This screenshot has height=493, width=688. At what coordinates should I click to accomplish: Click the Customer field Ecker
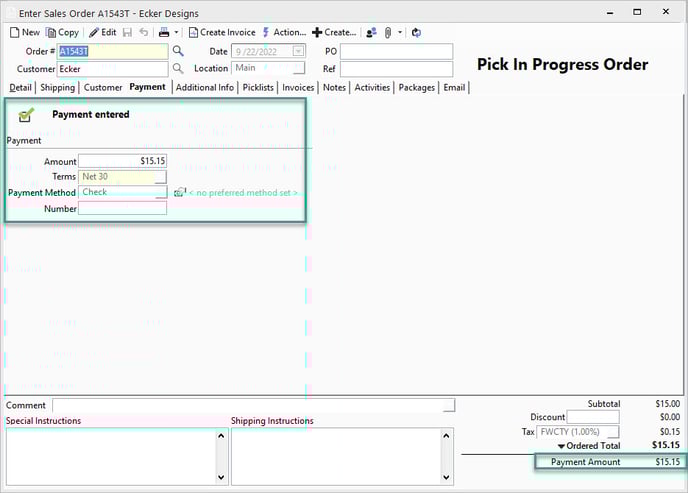(x=112, y=69)
